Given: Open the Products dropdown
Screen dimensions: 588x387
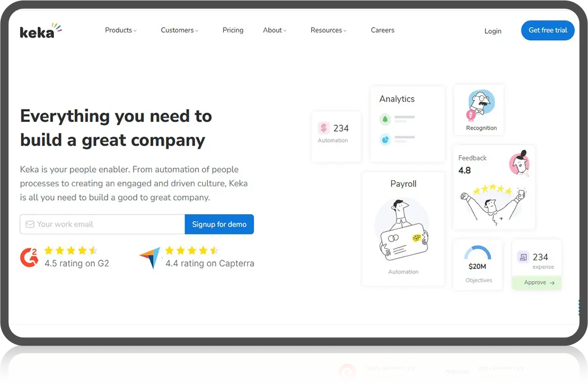Looking at the screenshot, I should point(119,30).
